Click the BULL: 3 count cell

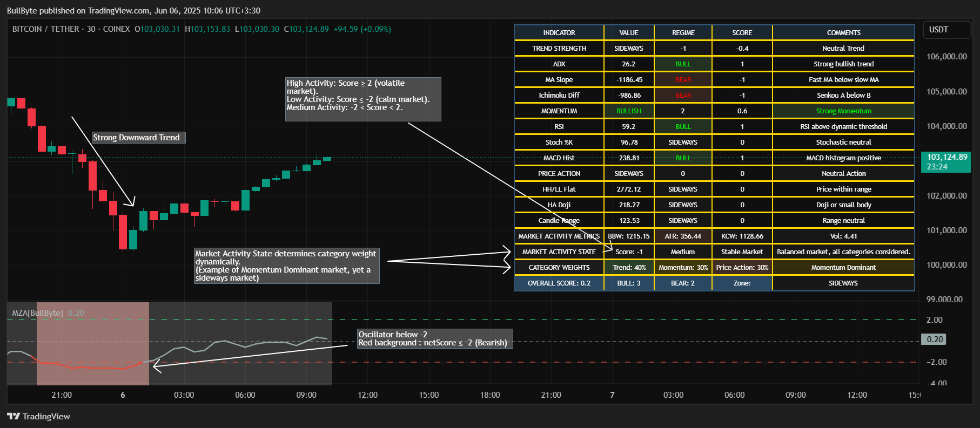click(629, 283)
